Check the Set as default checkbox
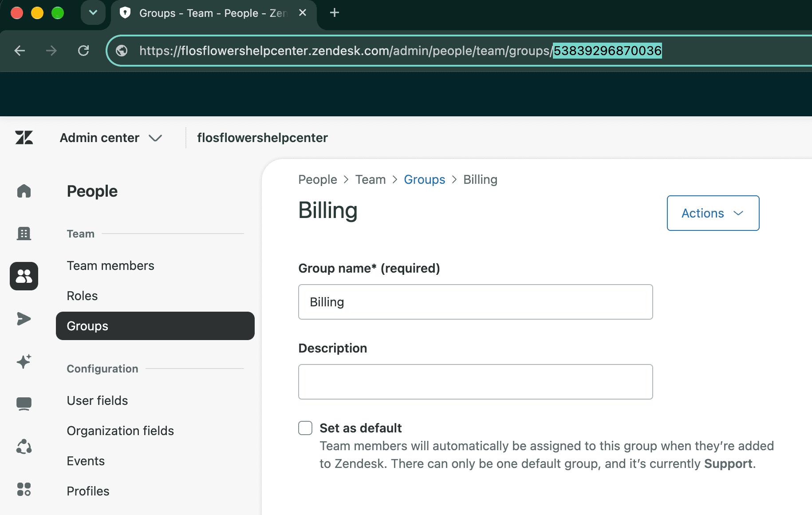812x515 pixels. click(x=305, y=428)
